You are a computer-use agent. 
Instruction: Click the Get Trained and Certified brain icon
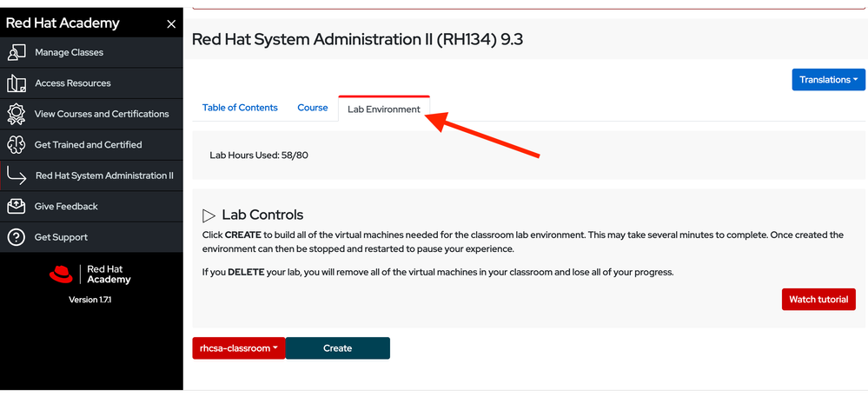tap(16, 145)
